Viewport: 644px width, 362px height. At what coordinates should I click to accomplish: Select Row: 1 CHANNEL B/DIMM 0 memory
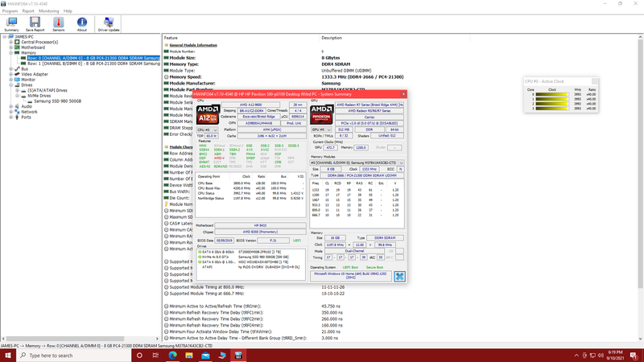93,64
